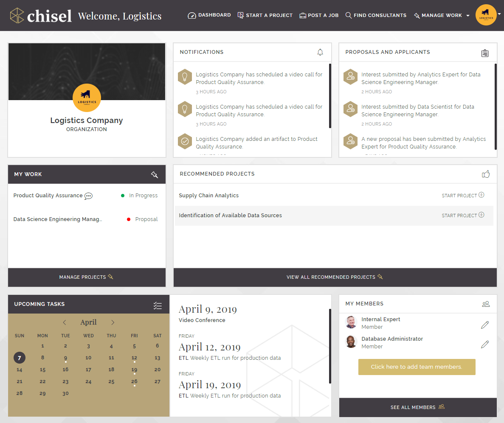Click here to add team members button
The image size is (504, 423).
pyautogui.click(x=417, y=367)
